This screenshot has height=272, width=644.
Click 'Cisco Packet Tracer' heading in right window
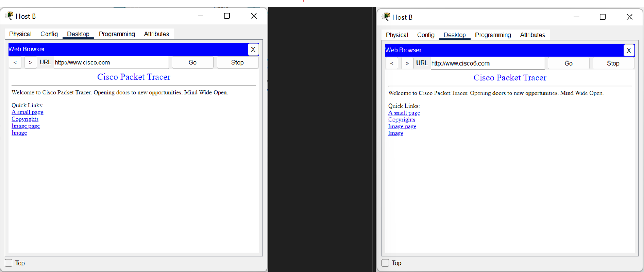(x=510, y=78)
